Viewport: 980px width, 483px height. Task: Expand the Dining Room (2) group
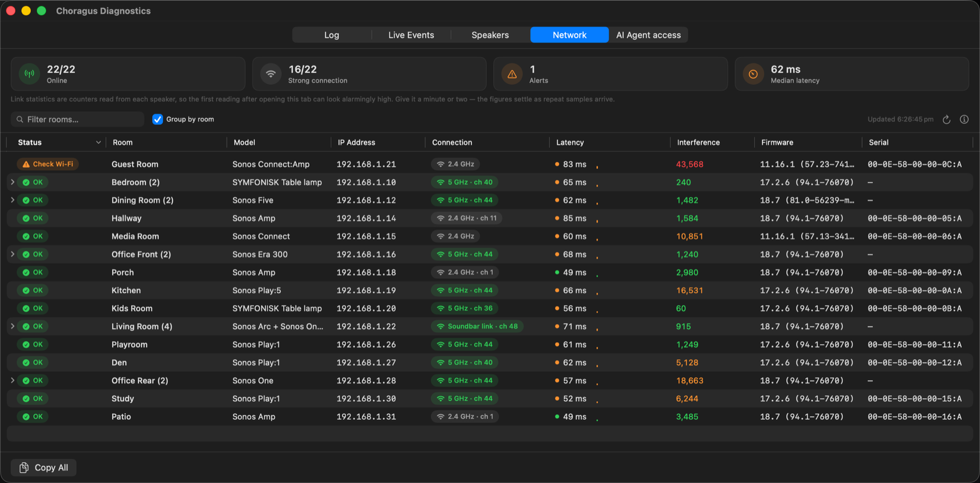point(13,200)
